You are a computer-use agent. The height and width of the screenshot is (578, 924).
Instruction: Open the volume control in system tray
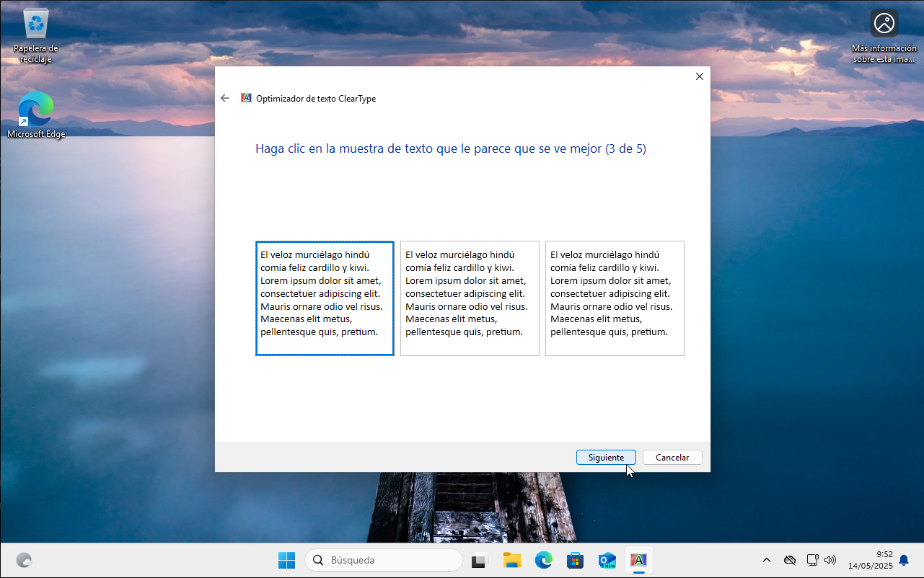830,560
